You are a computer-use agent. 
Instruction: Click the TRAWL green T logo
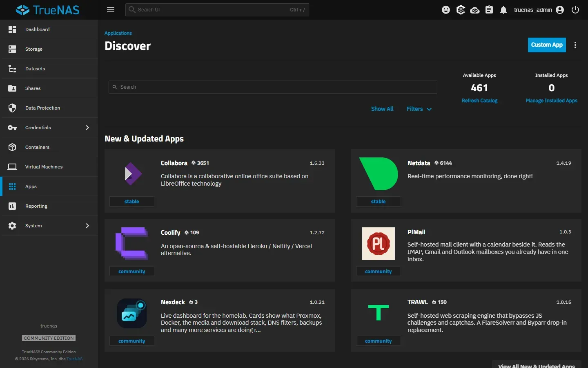pos(379,313)
